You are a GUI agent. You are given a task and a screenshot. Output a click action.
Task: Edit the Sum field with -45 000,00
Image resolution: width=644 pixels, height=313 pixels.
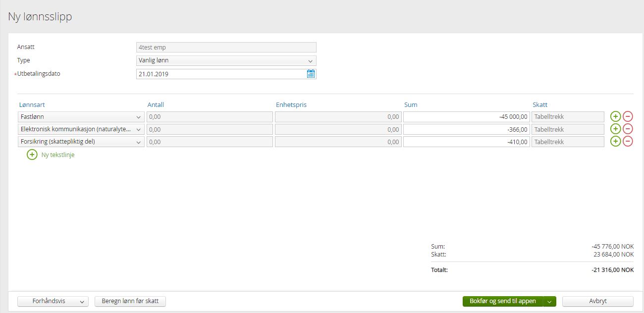tap(466, 117)
